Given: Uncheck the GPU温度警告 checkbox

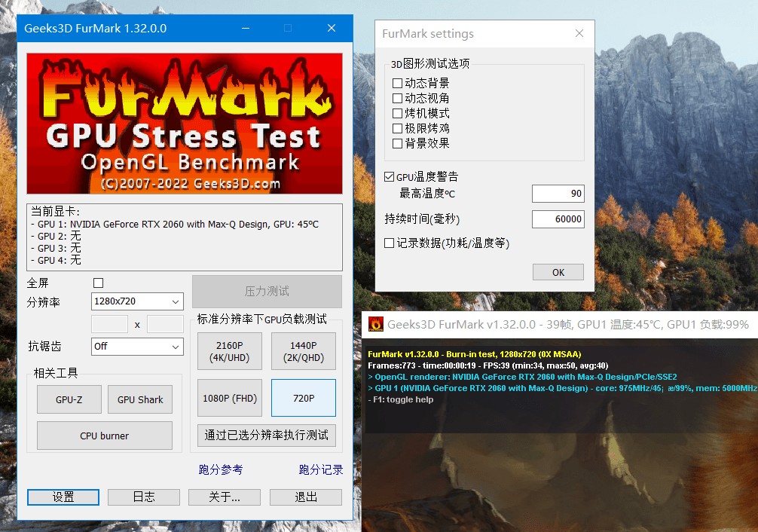Looking at the screenshot, I should tap(389, 177).
